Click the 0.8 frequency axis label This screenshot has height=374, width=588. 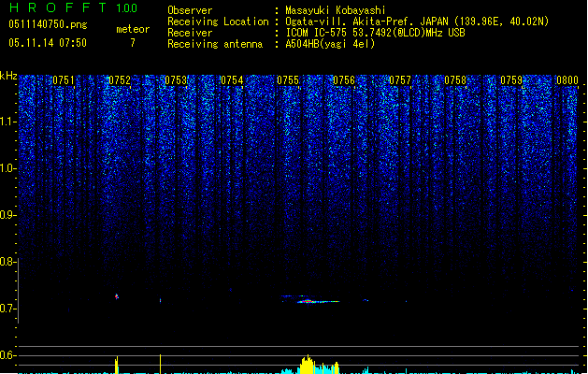click(x=8, y=262)
